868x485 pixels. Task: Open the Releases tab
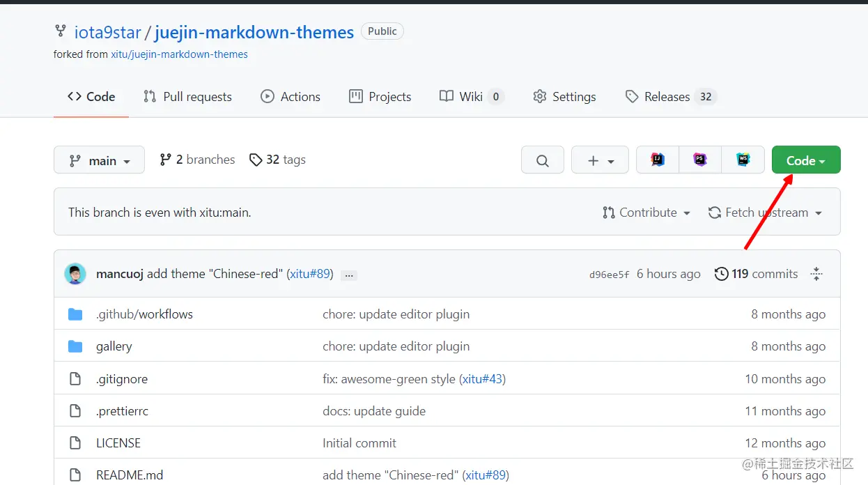click(x=671, y=97)
